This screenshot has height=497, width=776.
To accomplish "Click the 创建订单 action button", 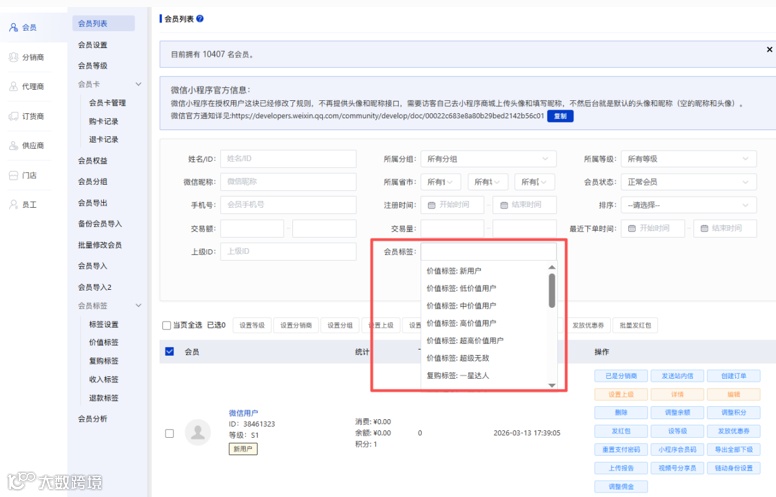I will [733, 376].
